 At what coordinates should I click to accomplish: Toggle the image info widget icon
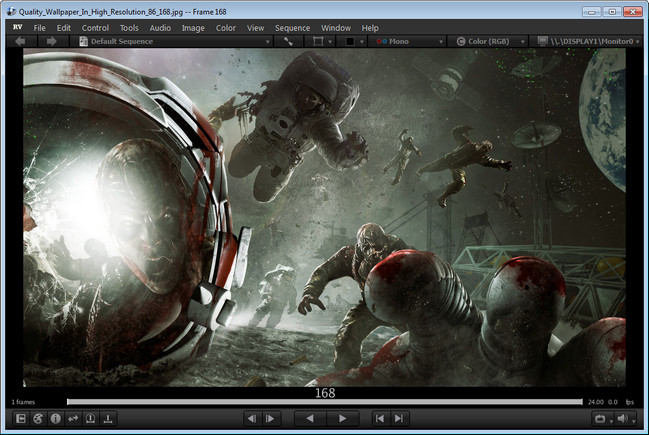pyautogui.click(x=55, y=418)
